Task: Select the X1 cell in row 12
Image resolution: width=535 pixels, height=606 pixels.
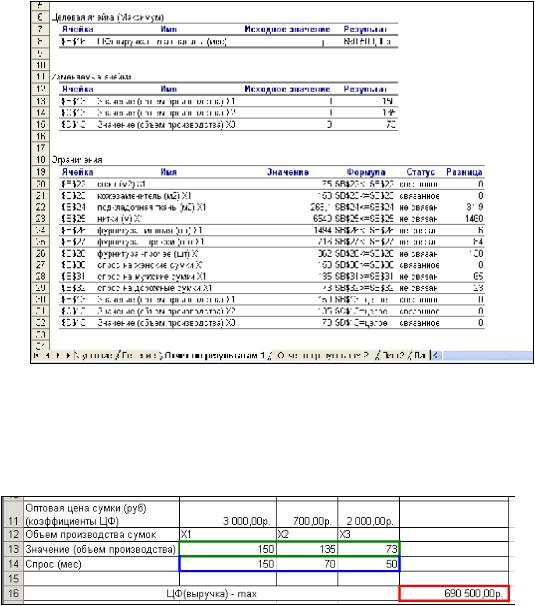Action: click(x=228, y=535)
